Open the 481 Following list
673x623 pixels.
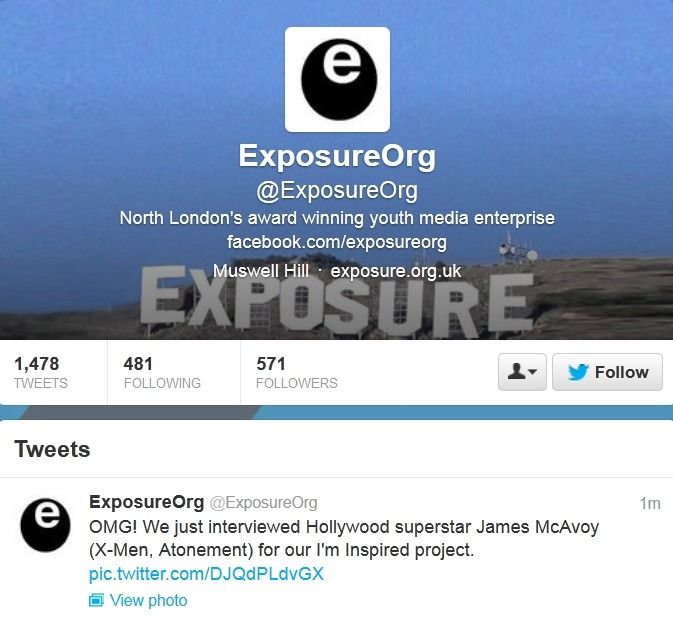[162, 372]
